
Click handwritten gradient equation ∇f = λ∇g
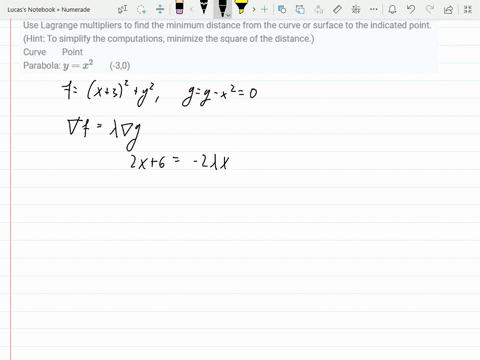[x=104, y=134]
